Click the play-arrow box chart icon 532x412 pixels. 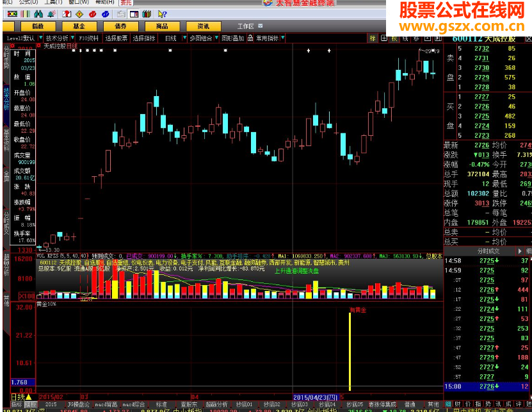438,38
